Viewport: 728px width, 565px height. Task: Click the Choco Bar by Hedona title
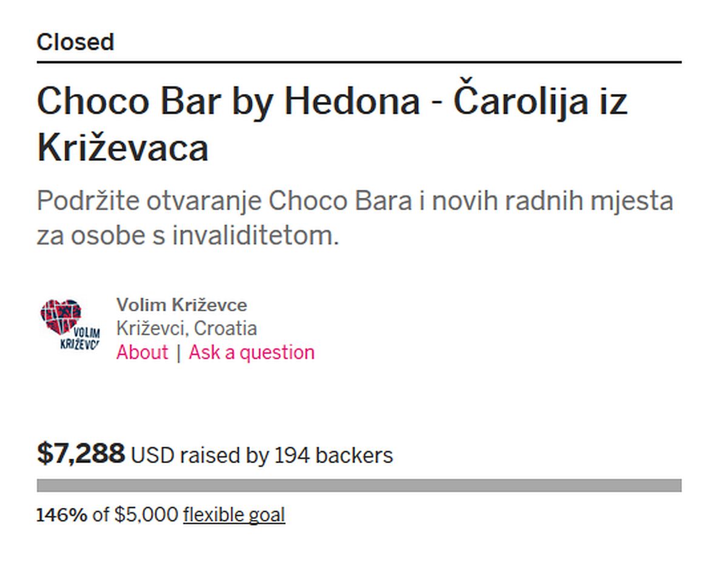(228, 101)
